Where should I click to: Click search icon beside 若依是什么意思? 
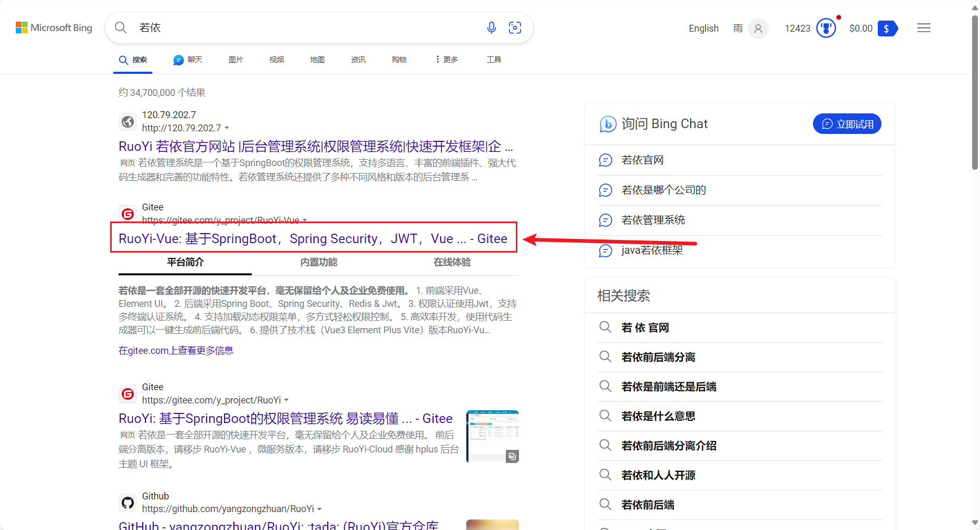pyautogui.click(x=605, y=416)
